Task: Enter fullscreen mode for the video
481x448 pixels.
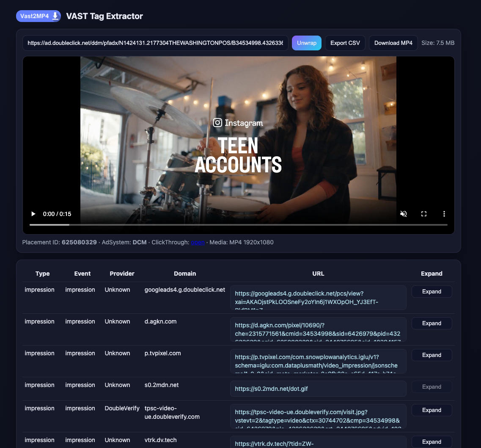Action: (423, 214)
